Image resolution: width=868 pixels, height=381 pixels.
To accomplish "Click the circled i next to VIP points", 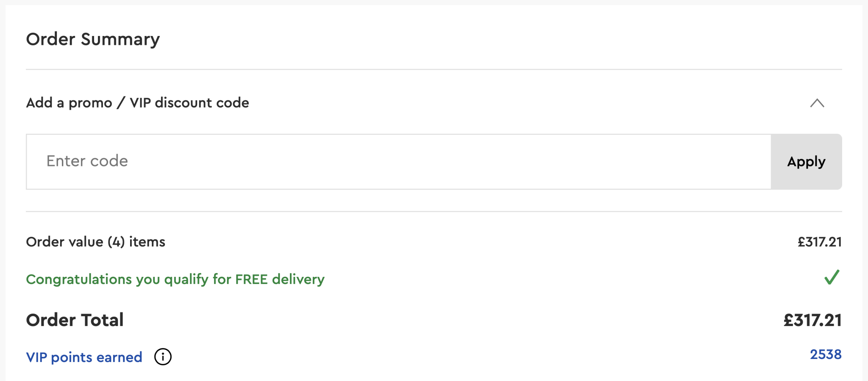I will pos(163,357).
